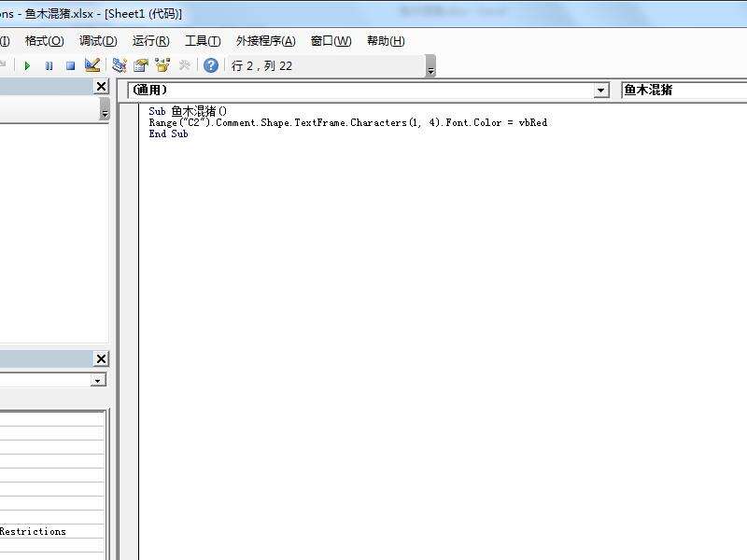Open the (通用) object dropdown in the code window
Image resolution: width=747 pixels, height=560 pixels.
pyautogui.click(x=602, y=91)
